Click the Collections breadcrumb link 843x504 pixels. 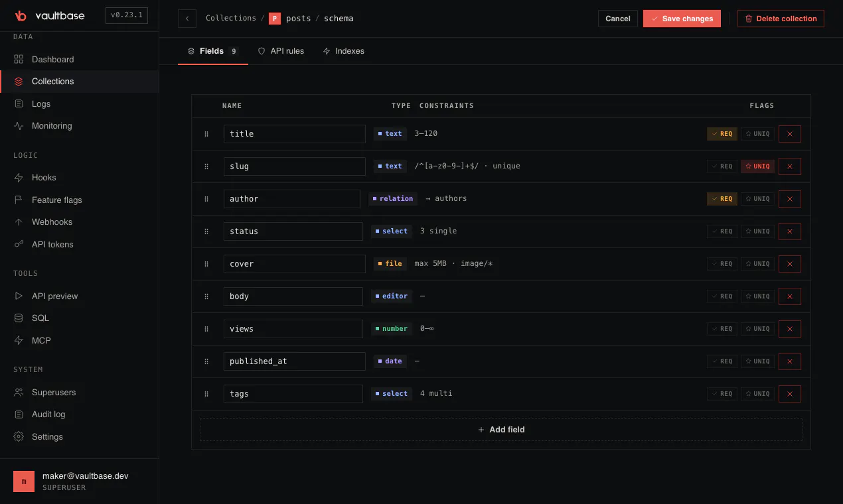coord(231,19)
